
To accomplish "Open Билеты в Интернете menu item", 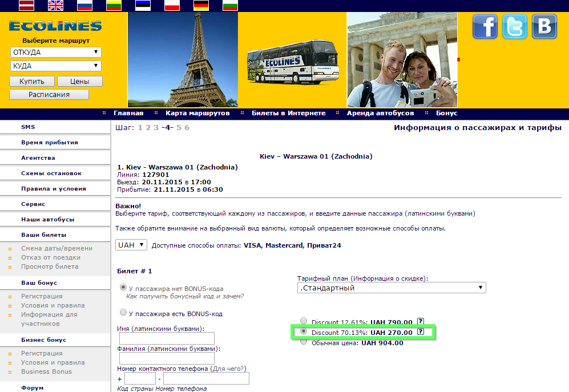I will (x=288, y=113).
